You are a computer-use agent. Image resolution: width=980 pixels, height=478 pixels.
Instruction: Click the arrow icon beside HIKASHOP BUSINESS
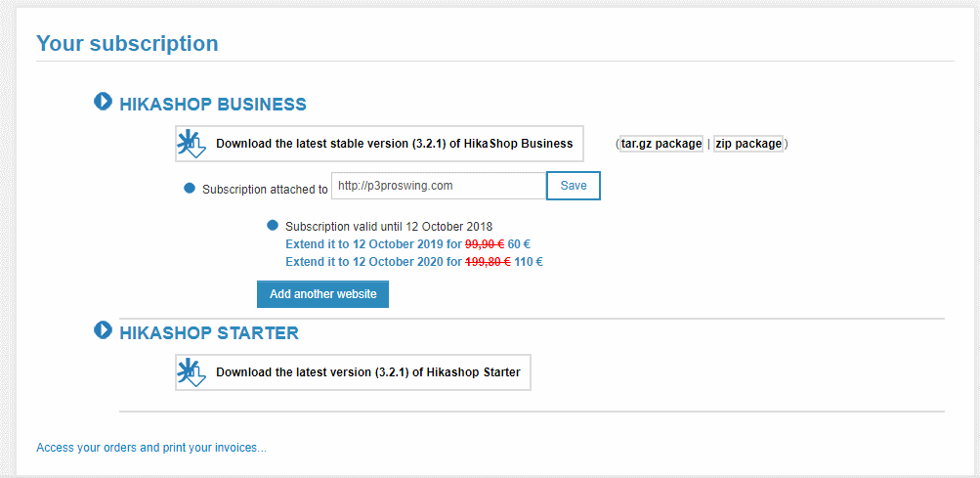103,101
